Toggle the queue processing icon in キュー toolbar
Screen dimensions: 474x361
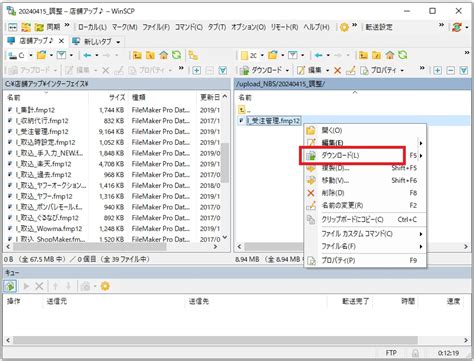(10, 286)
